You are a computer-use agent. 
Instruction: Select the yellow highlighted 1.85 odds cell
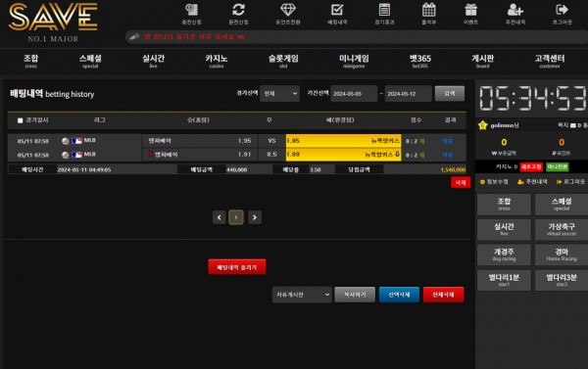[x=343, y=141]
